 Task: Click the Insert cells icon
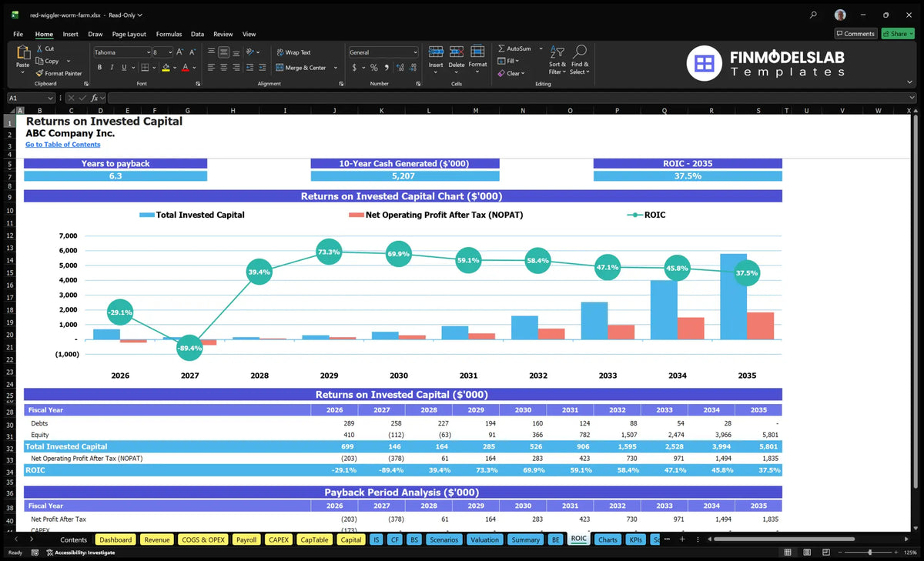click(x=436, y=52)
